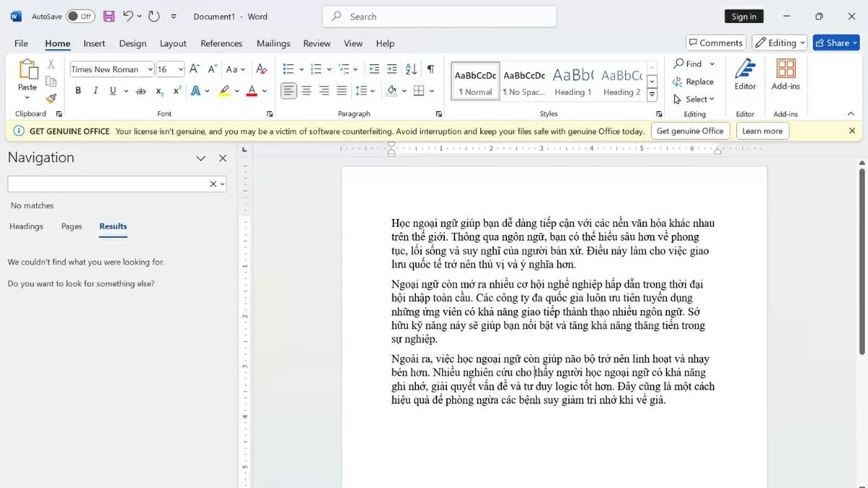
Task: Click the Format Painter icon
Action: click(51, 98)
